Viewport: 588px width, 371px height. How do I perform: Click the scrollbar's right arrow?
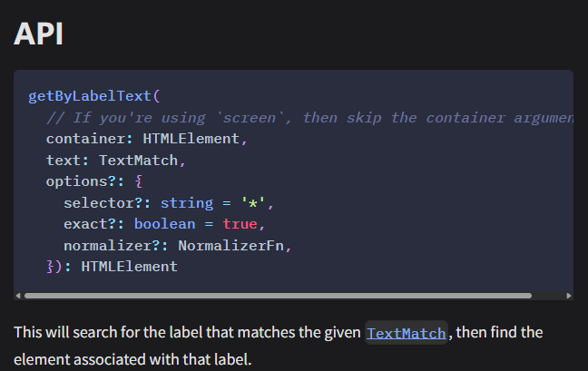point(569,295)
